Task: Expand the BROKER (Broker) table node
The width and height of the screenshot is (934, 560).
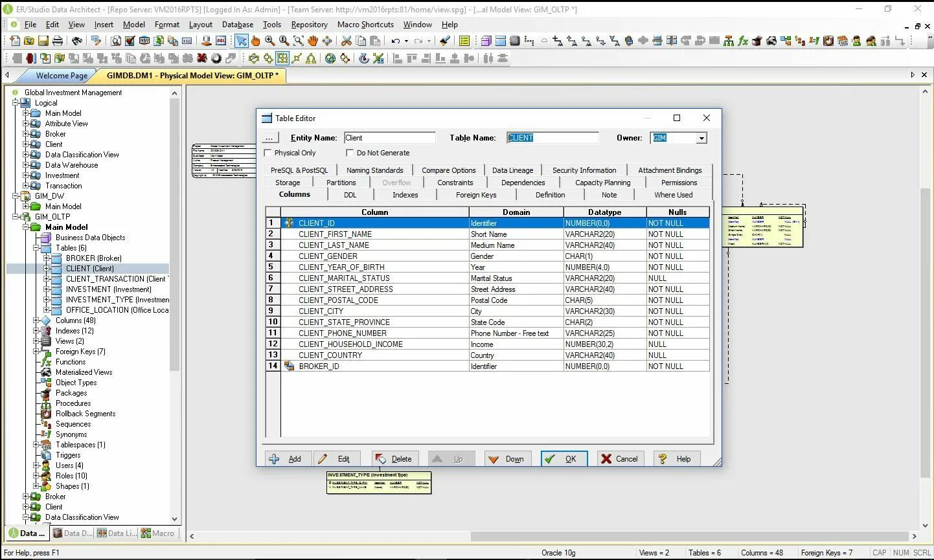Action: 47,258
